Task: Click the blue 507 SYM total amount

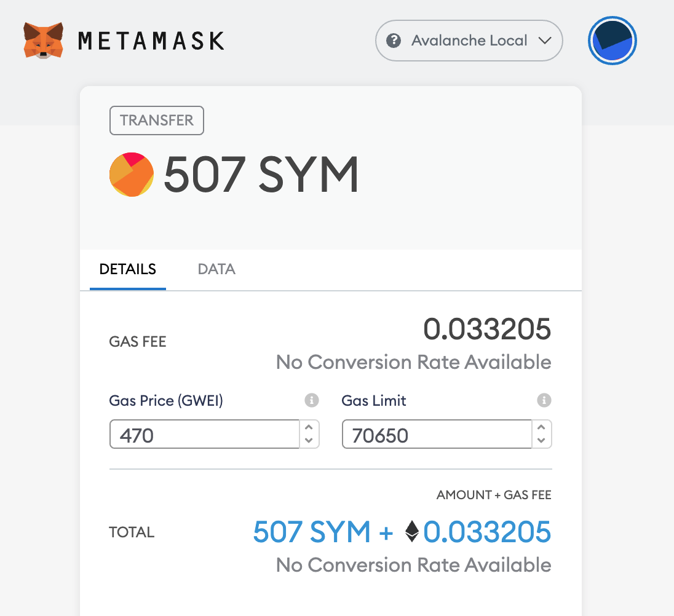Action: click(x=311, y=532)
